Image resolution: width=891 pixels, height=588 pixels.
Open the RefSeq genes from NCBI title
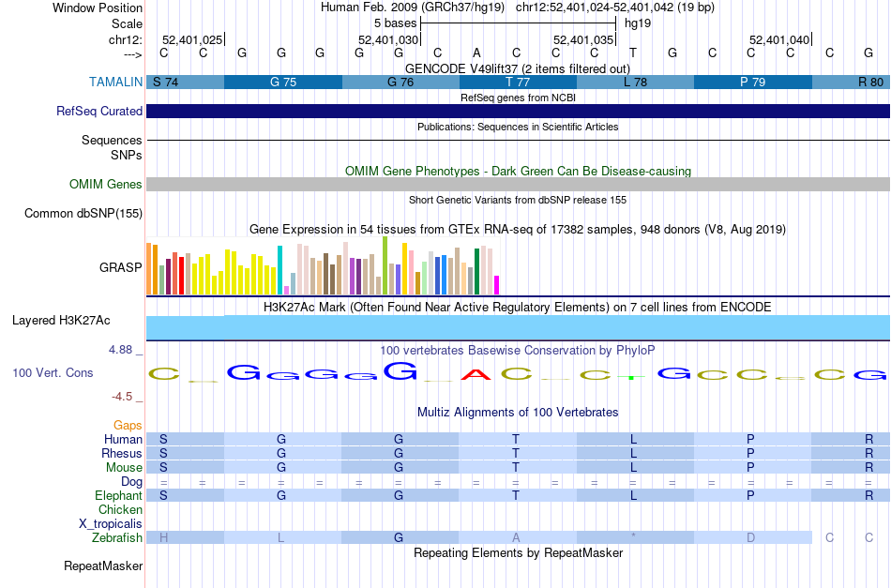pos(518,98)
